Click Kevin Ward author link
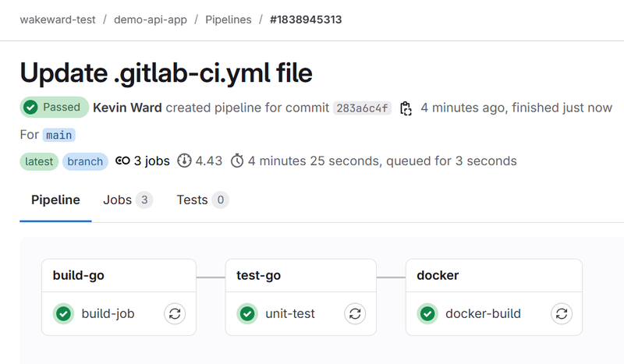Viewport: 624px width, 364px height. pos(127,108)
